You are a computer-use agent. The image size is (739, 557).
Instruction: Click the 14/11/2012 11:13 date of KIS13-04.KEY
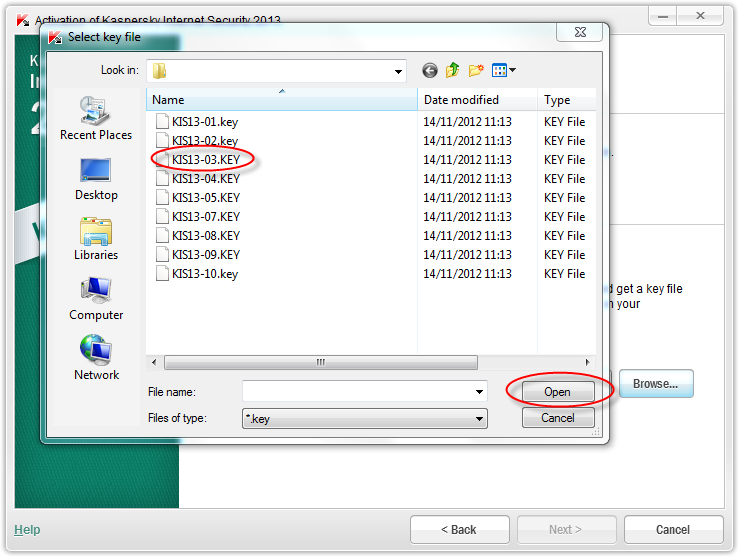[467, 179]
